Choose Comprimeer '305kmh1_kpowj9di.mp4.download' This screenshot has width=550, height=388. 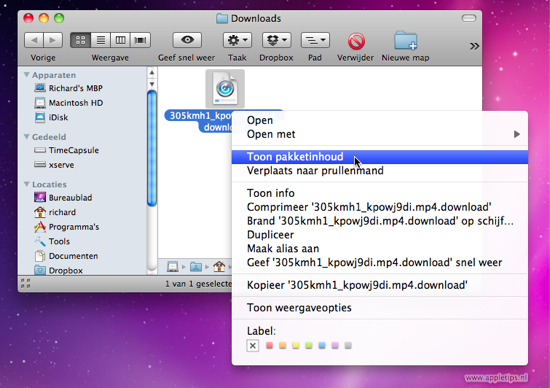pyautogui.click(x=380, y=207)
